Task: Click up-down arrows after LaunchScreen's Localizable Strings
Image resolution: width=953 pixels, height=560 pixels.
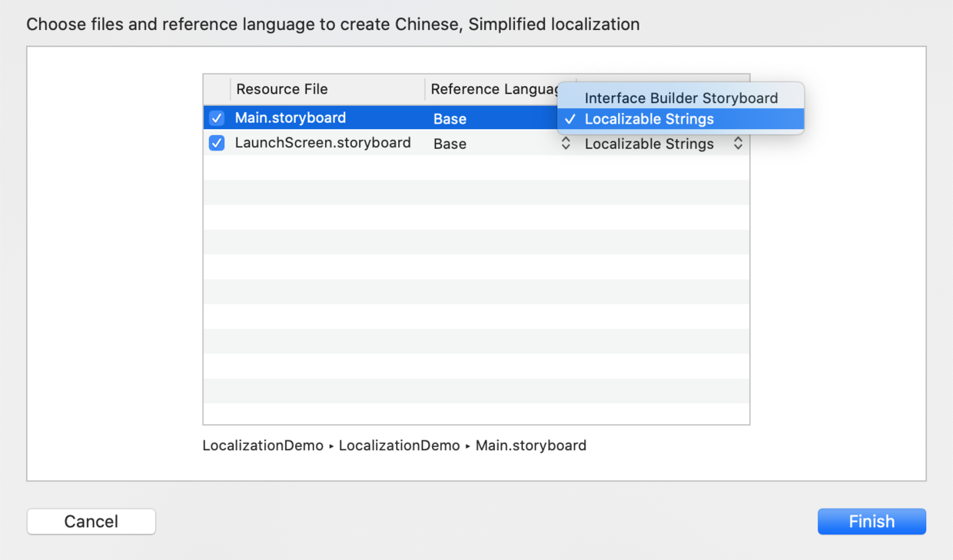Action: (x=738, y=144)
